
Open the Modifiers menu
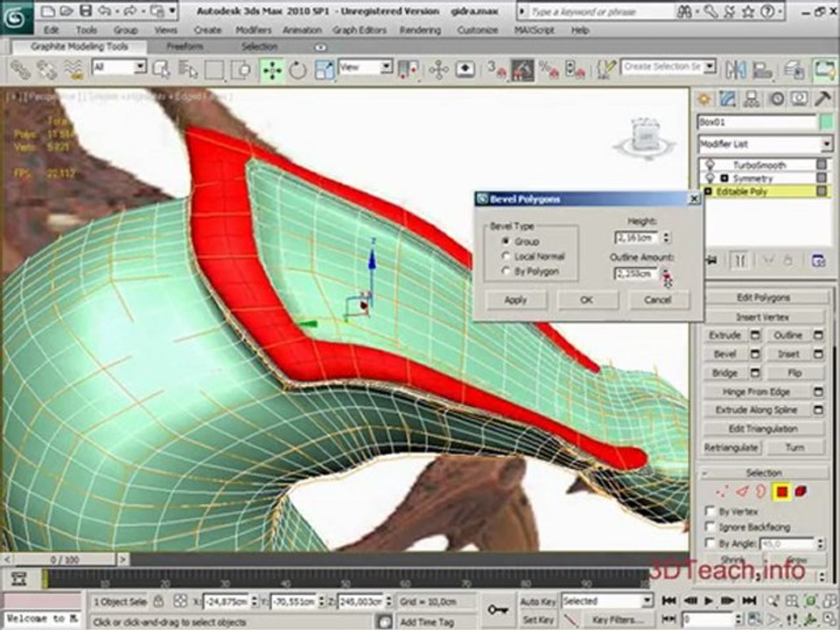click(x=254, y=31)
